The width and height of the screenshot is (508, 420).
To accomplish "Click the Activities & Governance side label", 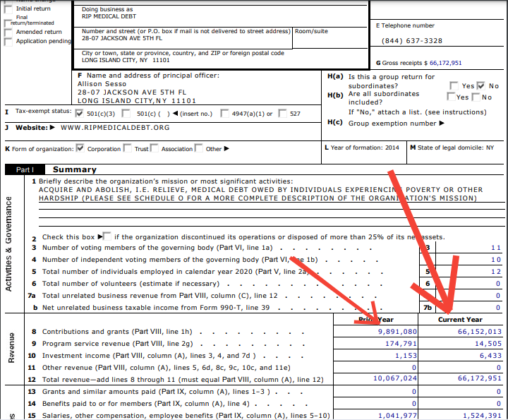I will [x=8, y=244].
